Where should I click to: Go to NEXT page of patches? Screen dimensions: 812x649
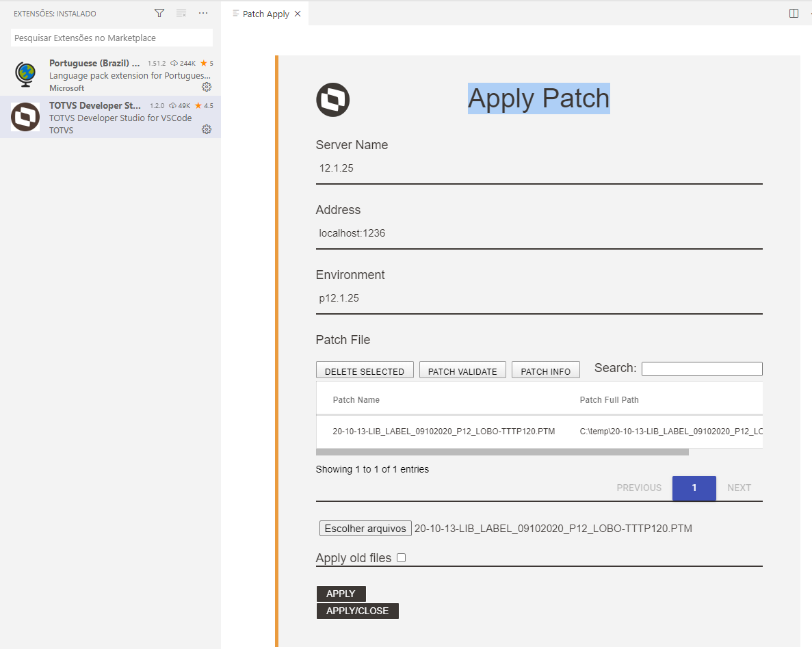point(739,488)
